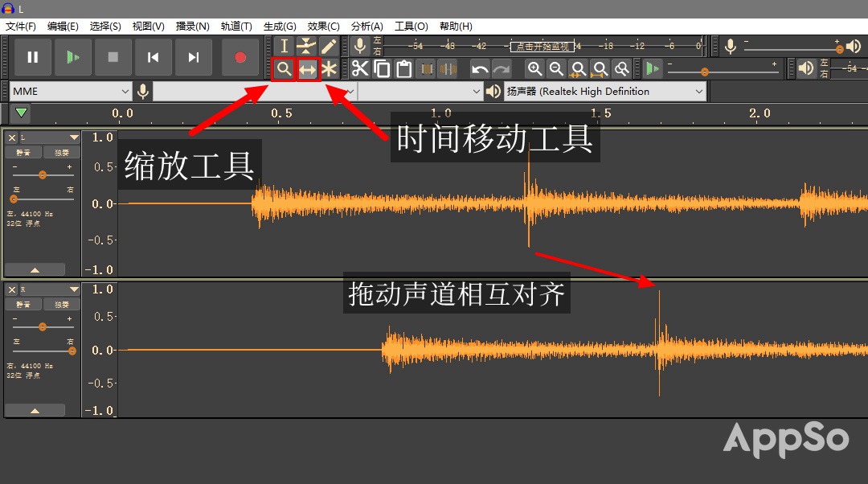Viewport: 868px width, 484px height.
Task: Open the 轨道 menu
Action: tap(235, 26)
